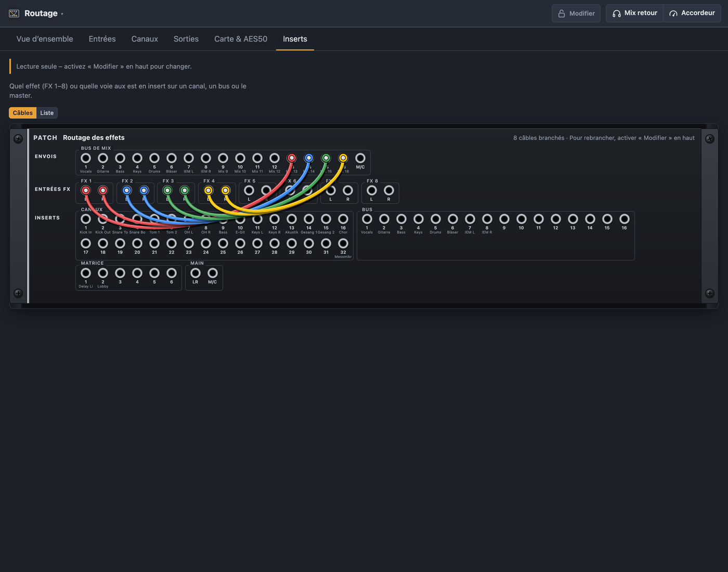This screenshot has width=728, height=572.
Task: Click the FX 1 left input jack
Action: [x=86, y=191]
